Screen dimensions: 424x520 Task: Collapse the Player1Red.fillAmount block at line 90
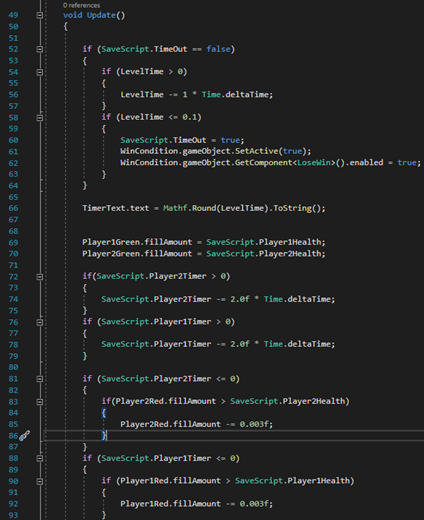(39, 481)
